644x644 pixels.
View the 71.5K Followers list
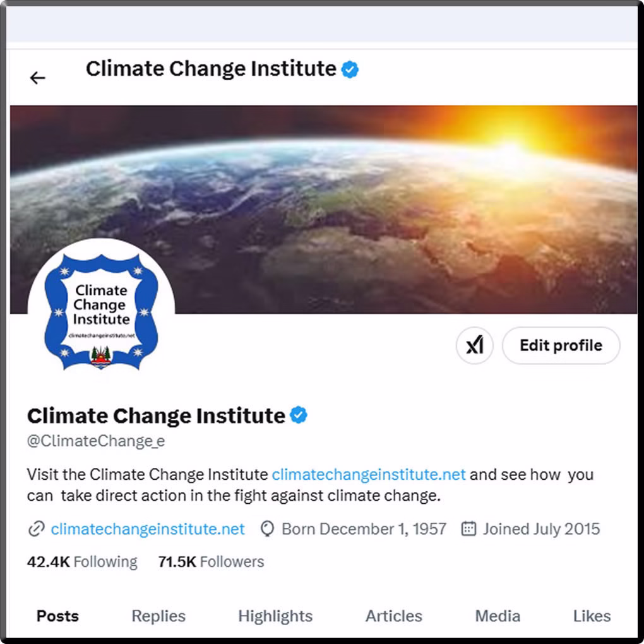pos(211,562)
